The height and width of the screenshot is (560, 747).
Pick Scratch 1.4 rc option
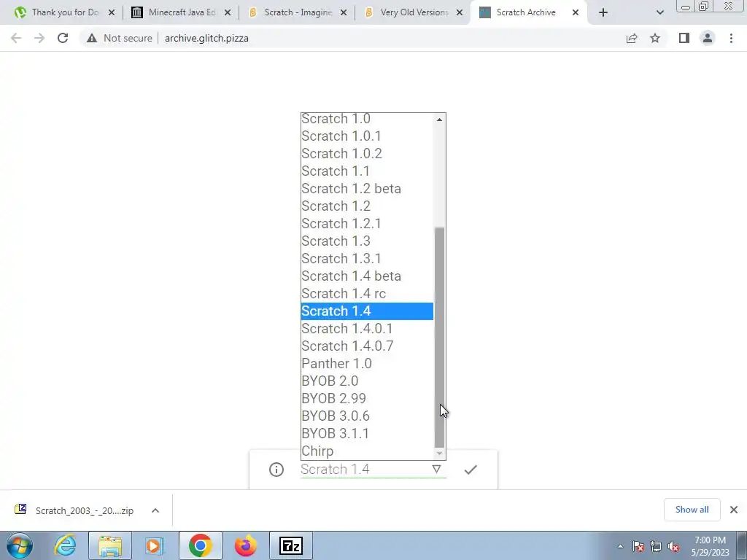point(368,293)
